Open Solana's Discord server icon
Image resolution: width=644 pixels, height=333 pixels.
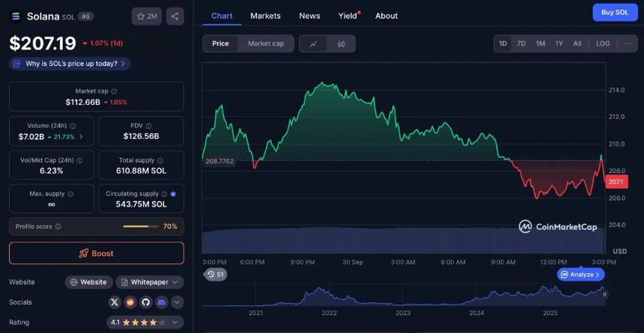(162, 302)
